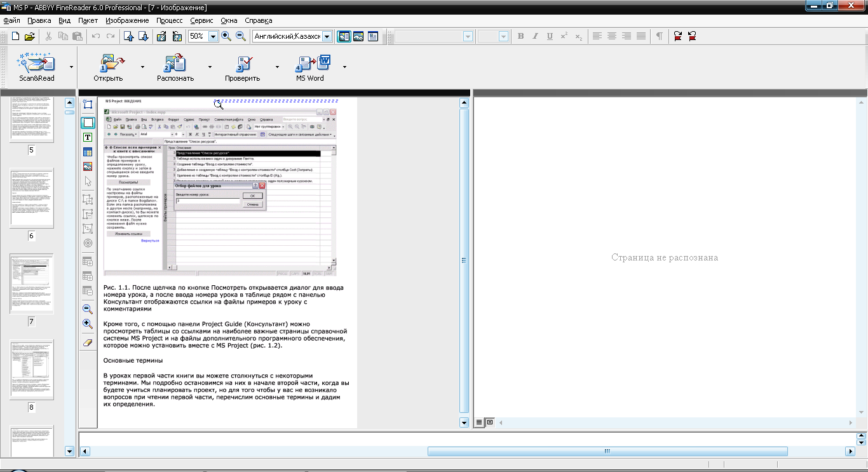Open the Окна menu
The height and width of the screenshot is (472, 868).
click(229, 20)
